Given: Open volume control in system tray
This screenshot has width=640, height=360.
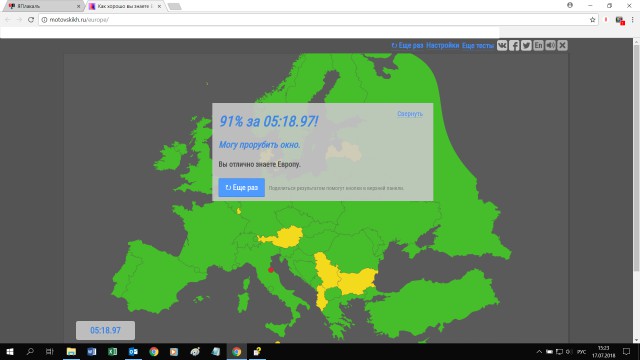Looking at the screenshot, I should click(x=569, y=352).
